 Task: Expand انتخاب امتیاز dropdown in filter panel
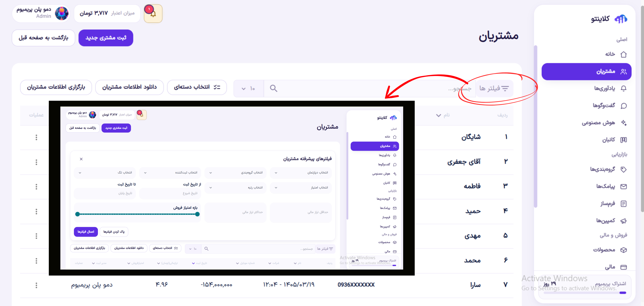pos(301,188)
